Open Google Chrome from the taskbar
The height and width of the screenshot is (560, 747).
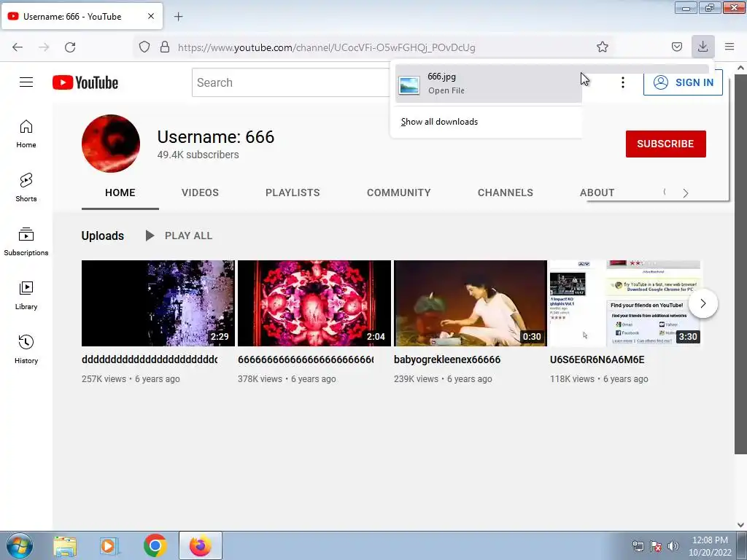(x=155, y=545)
